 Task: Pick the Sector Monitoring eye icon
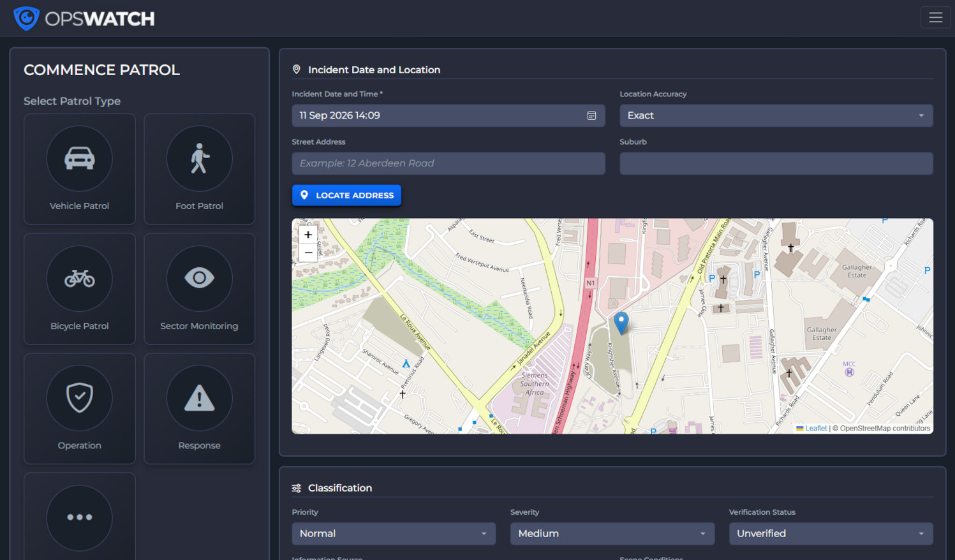[200, 278]
